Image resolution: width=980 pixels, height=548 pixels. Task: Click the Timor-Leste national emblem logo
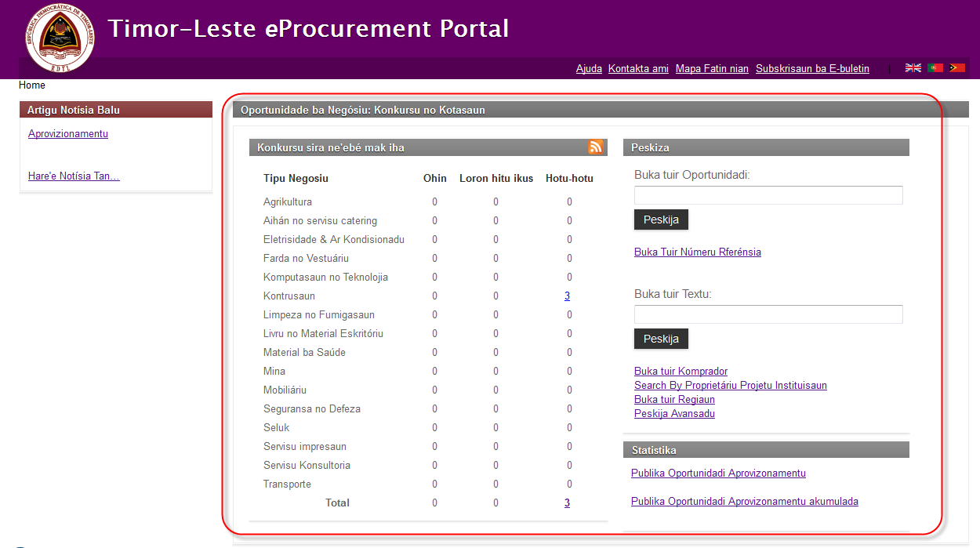[x=60, y=38]
